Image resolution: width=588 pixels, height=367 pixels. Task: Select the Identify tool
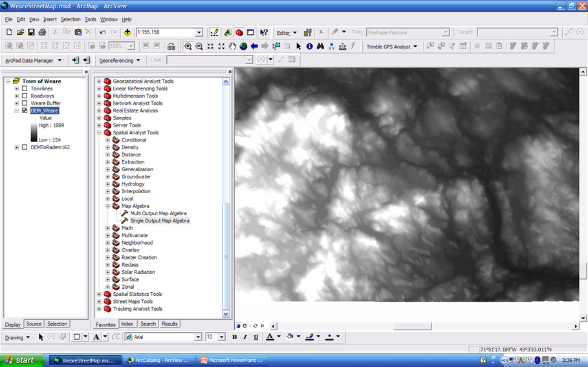click(310, 47)
